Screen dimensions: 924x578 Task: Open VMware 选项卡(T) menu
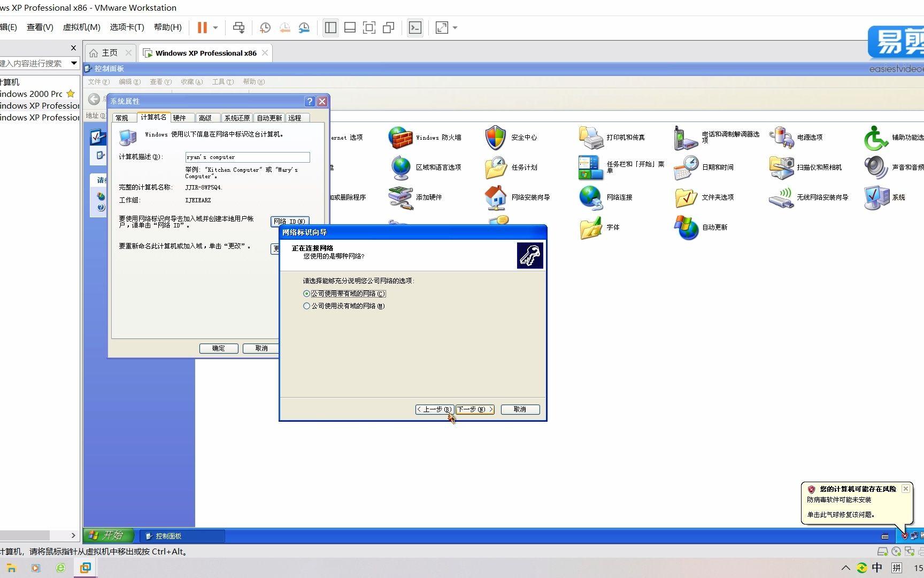click(x=127, y=27)
